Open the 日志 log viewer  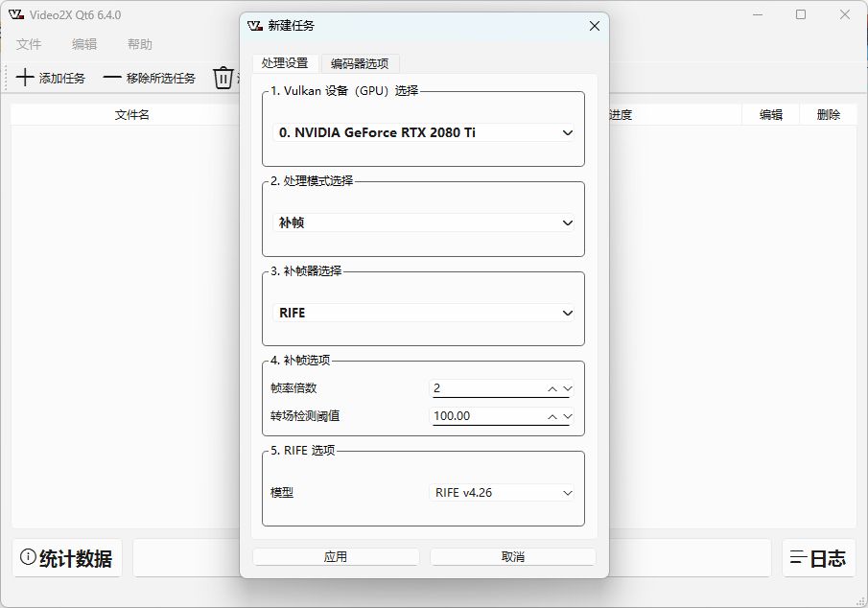pos(818,558)
